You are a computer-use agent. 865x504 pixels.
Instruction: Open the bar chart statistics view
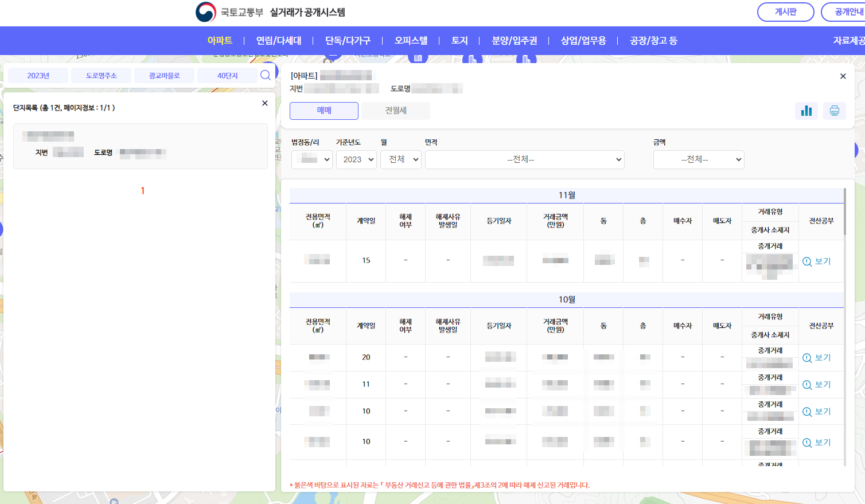pos(806,111)
